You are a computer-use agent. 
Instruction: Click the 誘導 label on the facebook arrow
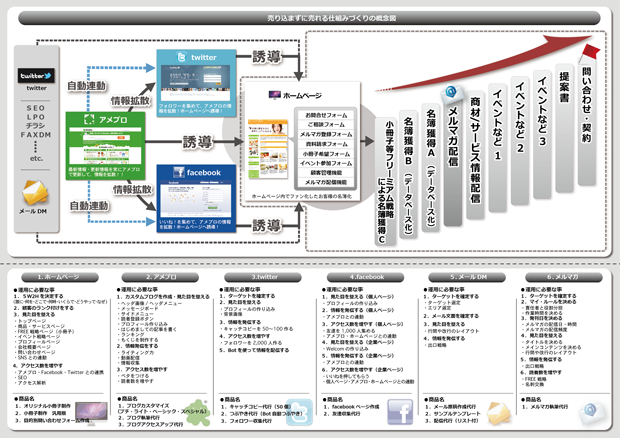(x=266, y=226)
